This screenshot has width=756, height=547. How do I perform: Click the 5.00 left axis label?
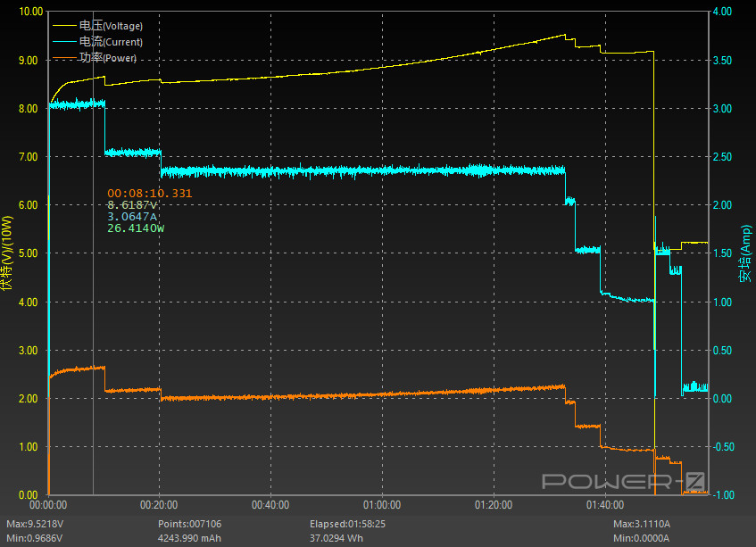(29, 253)
